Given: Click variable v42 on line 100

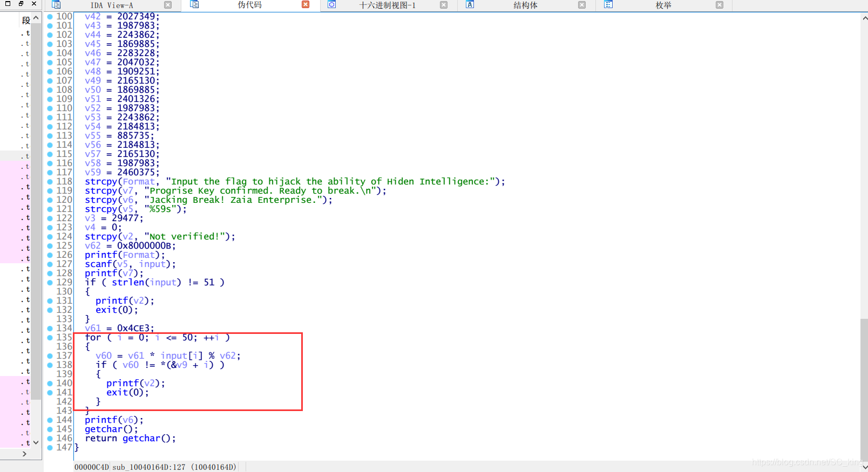Looking at the screenshot, I should 93,17.
